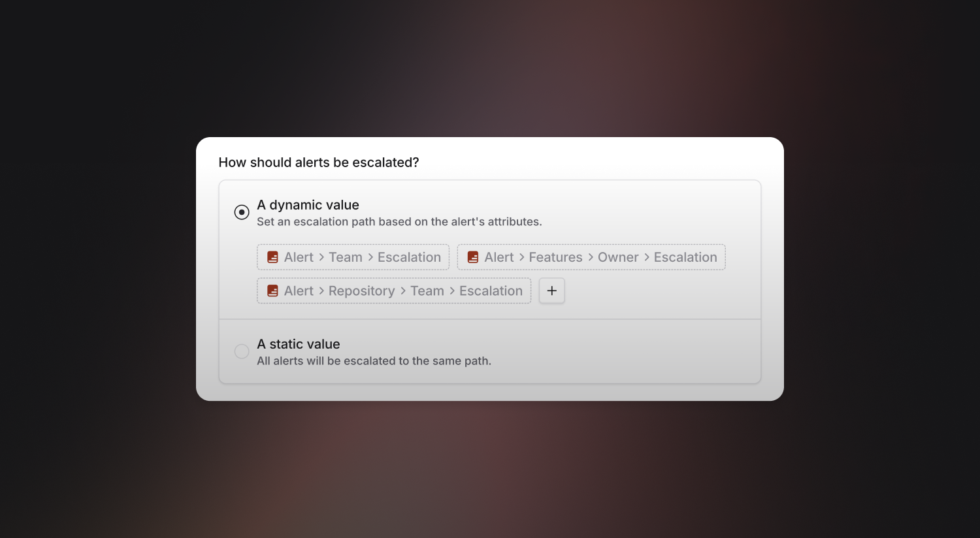Screen dimensions: 980x538
Task: Click icon in Alert > Team > Escalation chip
Action: click(x=273, y=257)
